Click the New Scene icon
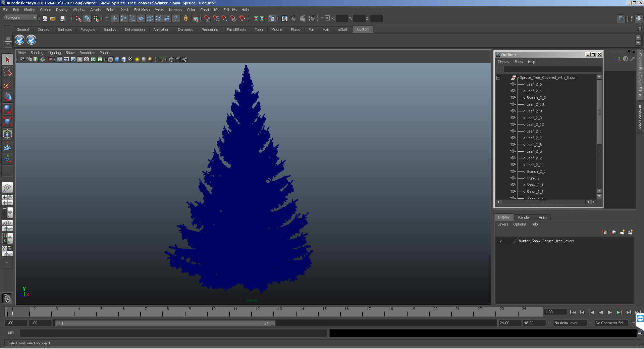This screenshot has height=349, width=644. click(45, 18)
